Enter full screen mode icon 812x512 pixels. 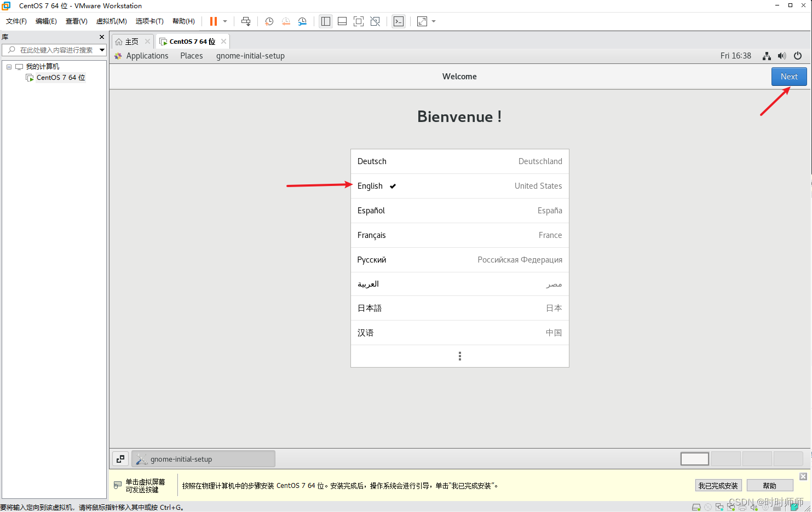pyautogui.click(x=359, y=21)
